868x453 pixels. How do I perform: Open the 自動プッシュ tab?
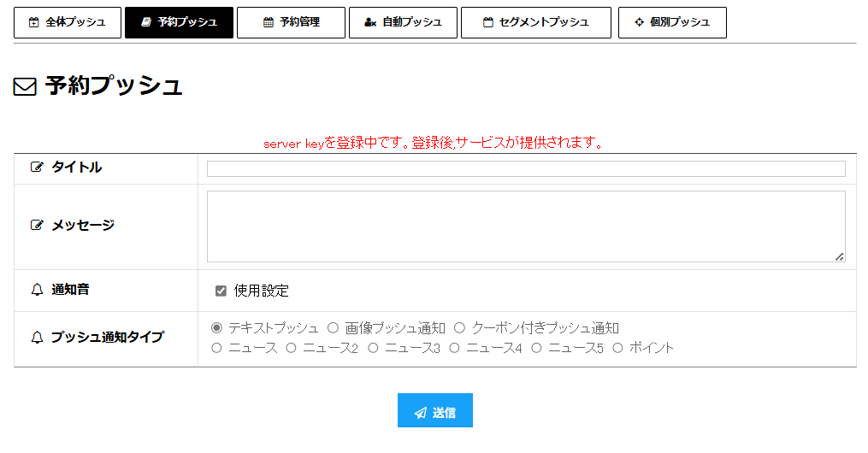click(403, 22)
